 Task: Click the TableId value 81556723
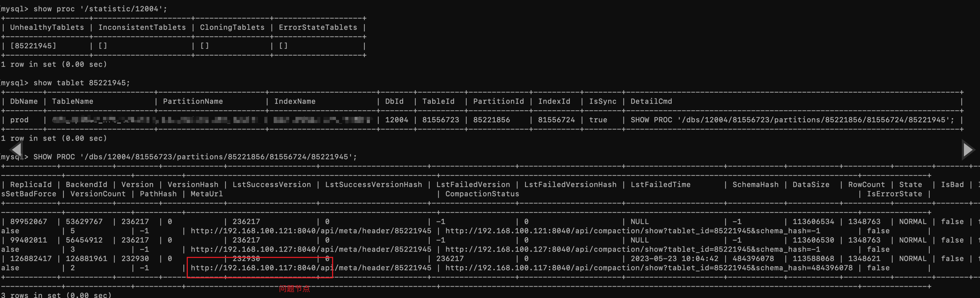point(440,120)
